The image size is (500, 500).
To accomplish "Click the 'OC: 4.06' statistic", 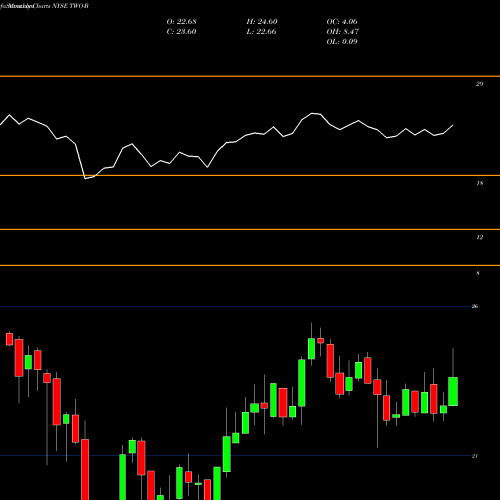I will click(x=342, y=22).
